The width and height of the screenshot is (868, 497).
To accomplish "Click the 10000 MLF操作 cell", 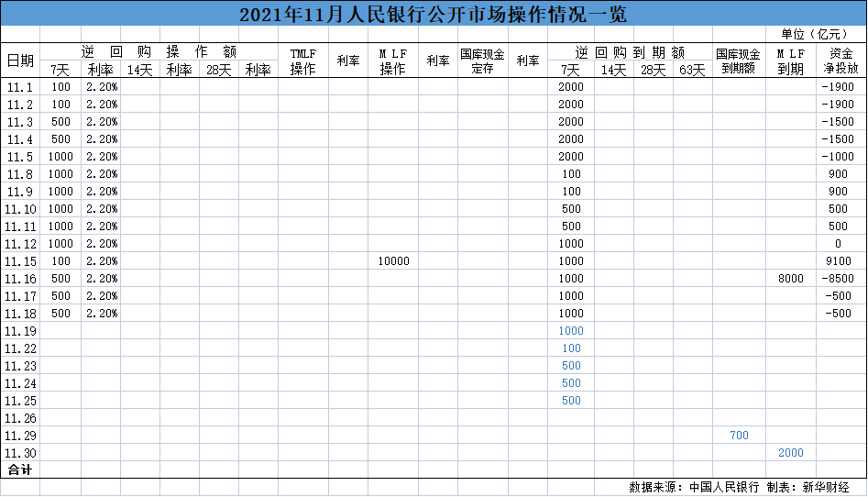I will pos(393,261).
